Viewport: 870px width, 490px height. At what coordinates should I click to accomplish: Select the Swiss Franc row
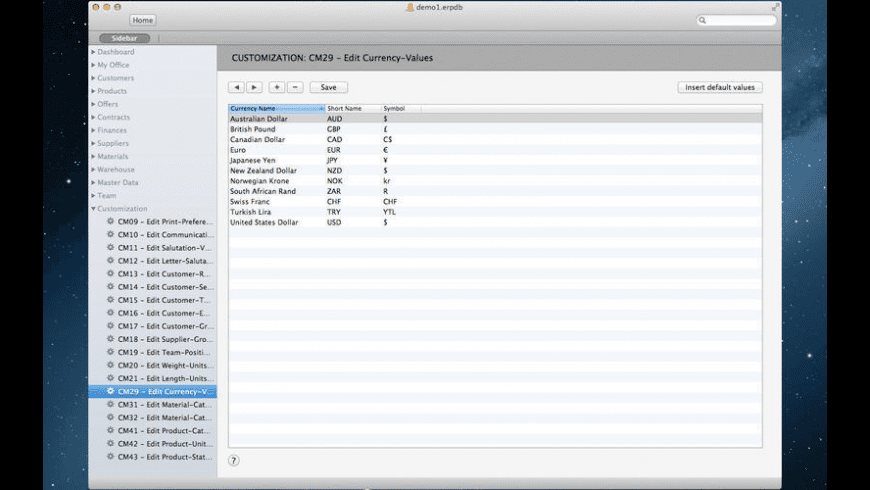[495, 201]
